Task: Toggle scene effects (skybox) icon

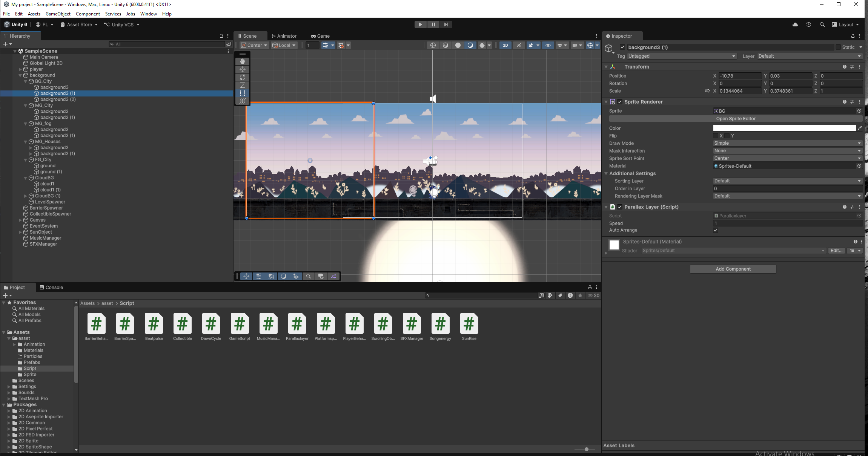Action: coord(531,45)
